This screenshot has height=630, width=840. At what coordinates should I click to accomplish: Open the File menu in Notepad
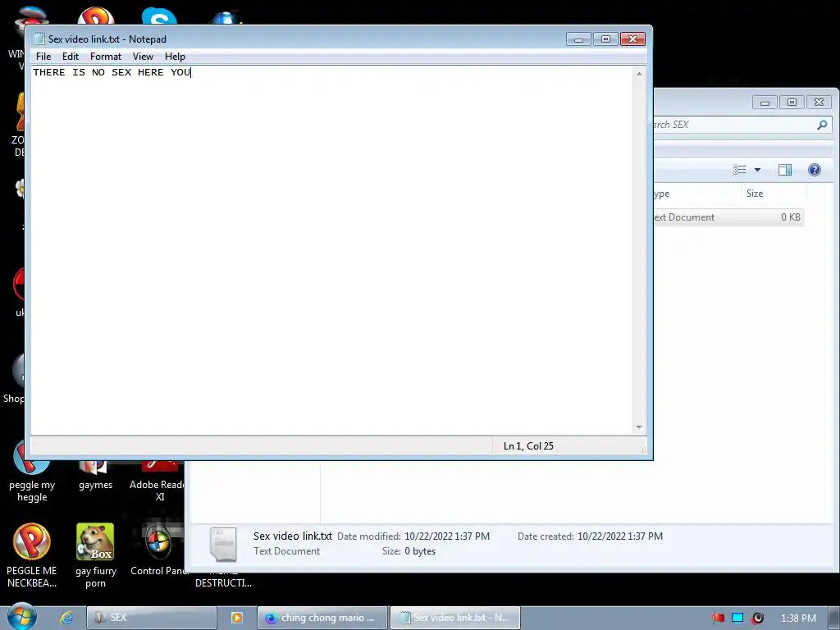(43, 57)
